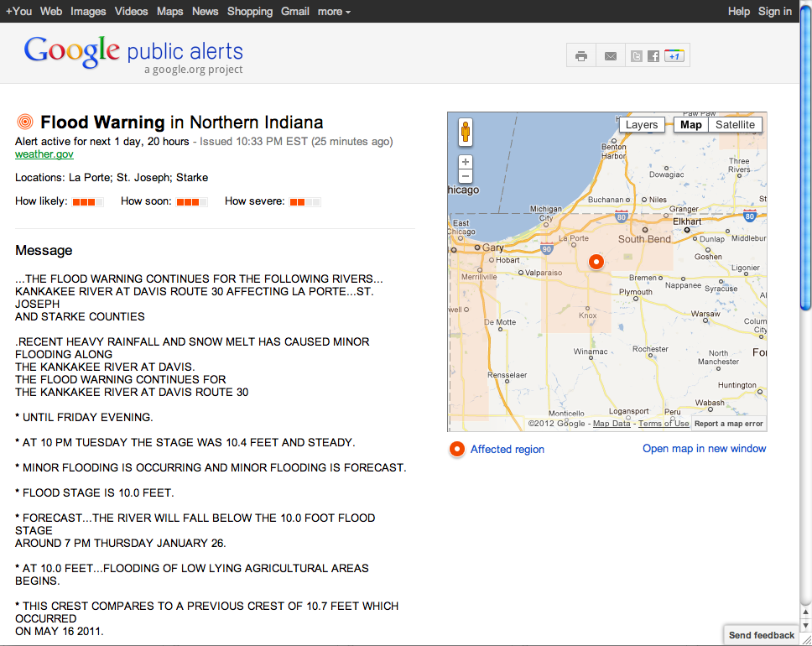This screenshot has height=646, width=812.
Task: Open the weather.gov source link
Action: coord(44,154)
